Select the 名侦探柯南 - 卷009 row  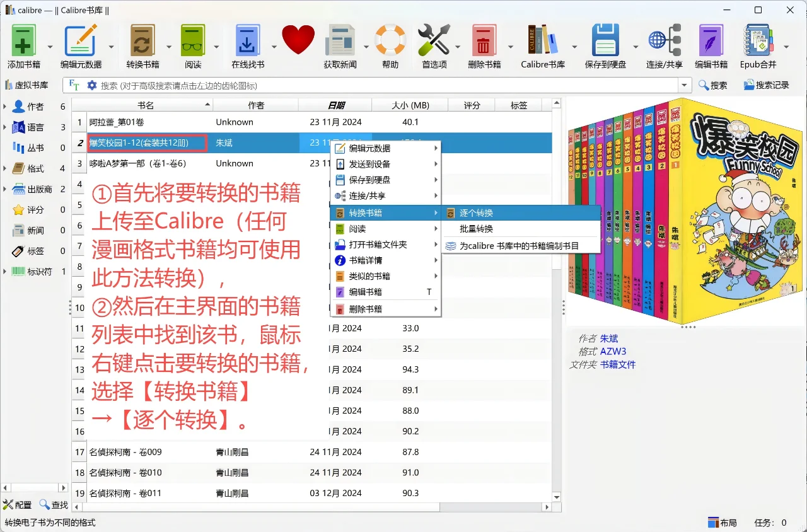pos(312,452)
